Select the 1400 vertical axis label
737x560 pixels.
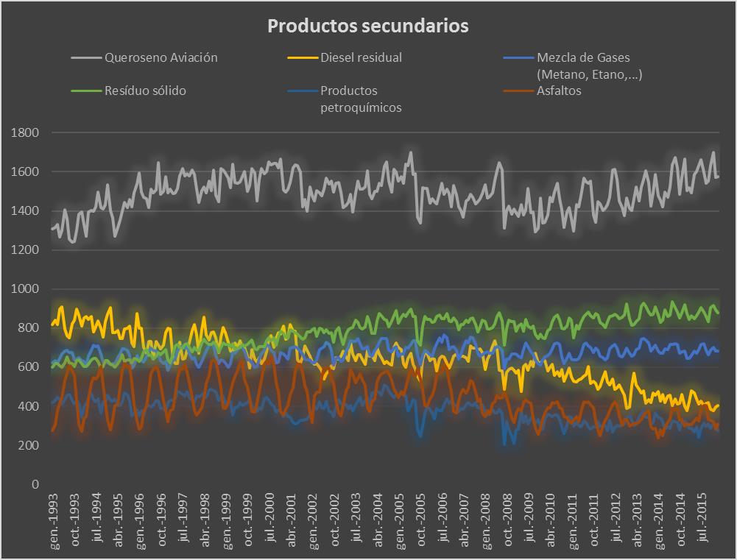tap(24, 211)
